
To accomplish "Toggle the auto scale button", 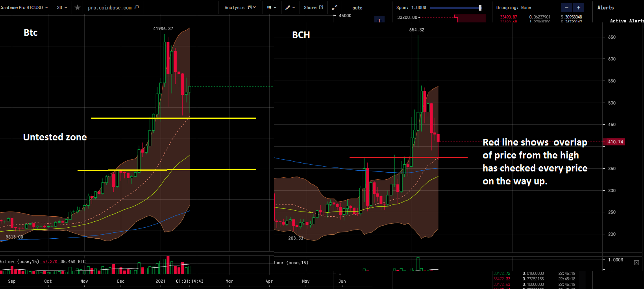I will [x=357, y=8].
